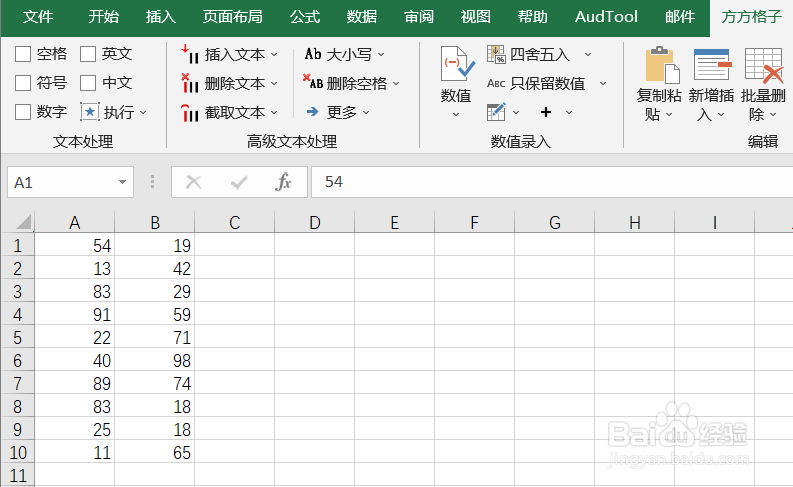The width and height of the screenshot is (793, 487).
Task: Click the 截取文本 icon
Action: [189, 112]
